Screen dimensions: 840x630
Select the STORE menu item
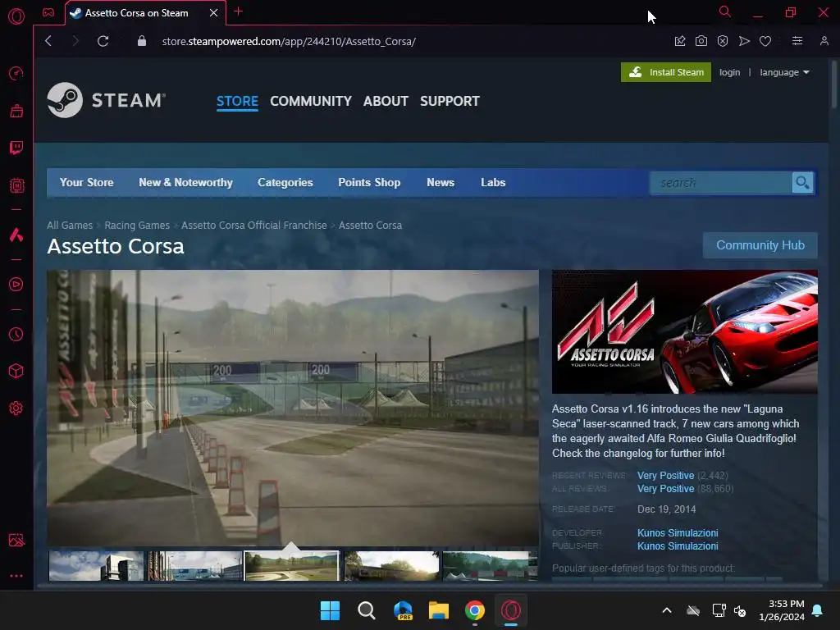tap(237, 101)
